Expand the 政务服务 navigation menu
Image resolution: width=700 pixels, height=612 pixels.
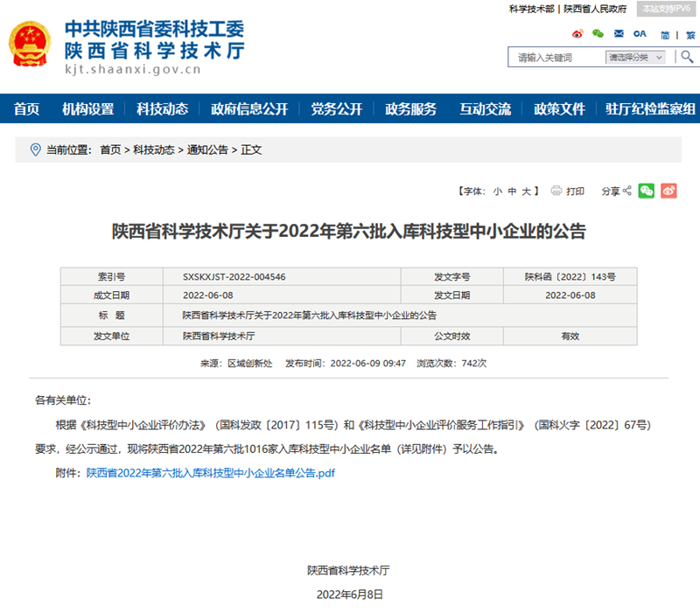(409, 111)
